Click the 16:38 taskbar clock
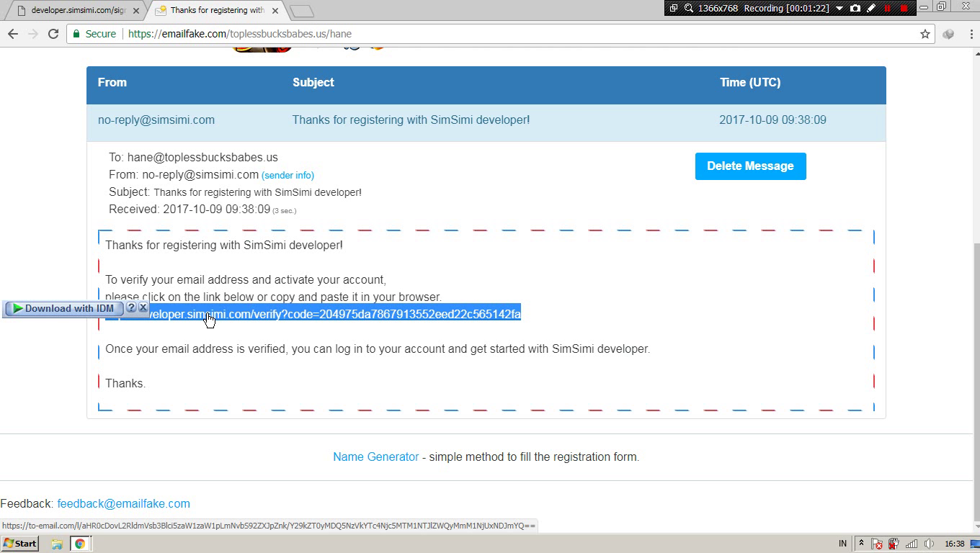The image size is (980, 553). point(954,544)
